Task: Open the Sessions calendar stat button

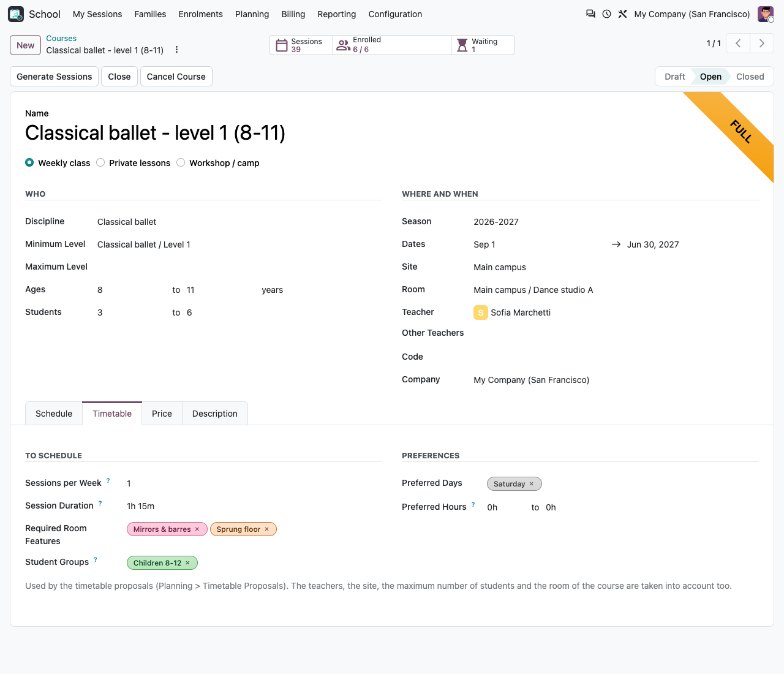Action: 301,45
